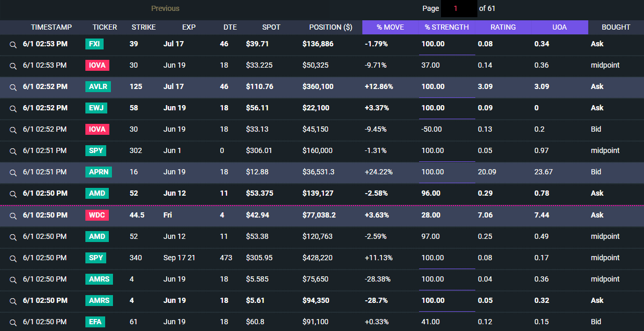Screen dimensions: 644x331
Task: Click the 20.09 rating value
Action: [x=486, y=172]
